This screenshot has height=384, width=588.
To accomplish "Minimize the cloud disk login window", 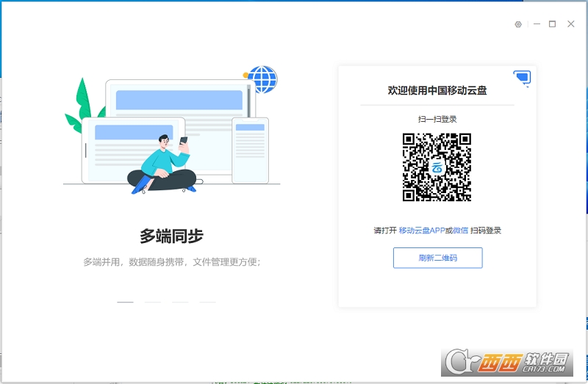I will (x=537, y=24).
